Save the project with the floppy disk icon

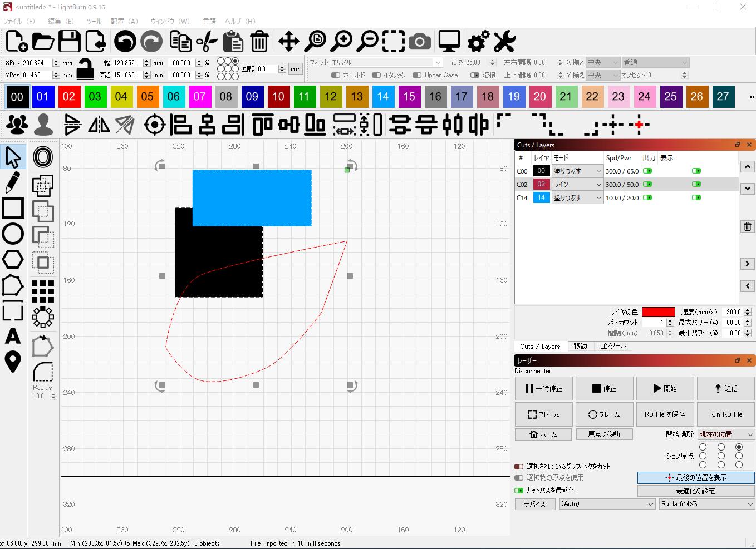point(70,41)
